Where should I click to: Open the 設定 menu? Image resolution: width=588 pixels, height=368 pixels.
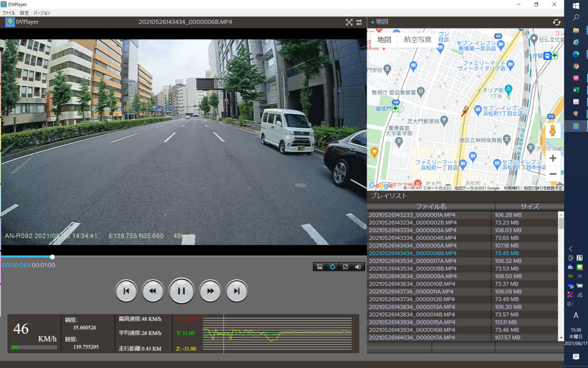24,13
